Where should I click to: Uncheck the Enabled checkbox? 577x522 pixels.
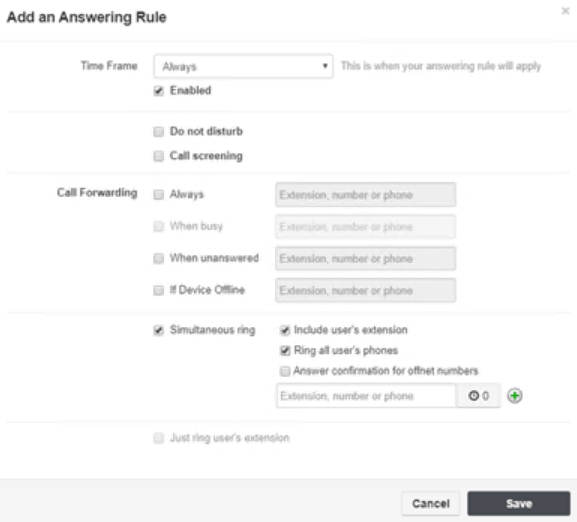coord(159,91)
